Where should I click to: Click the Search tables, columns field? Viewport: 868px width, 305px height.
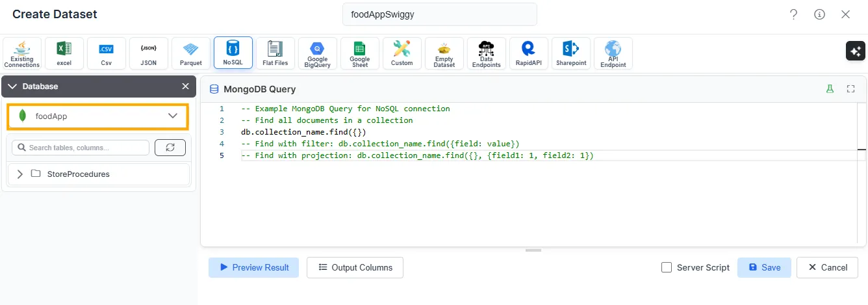pyautogui.click(x=81, y=148)
